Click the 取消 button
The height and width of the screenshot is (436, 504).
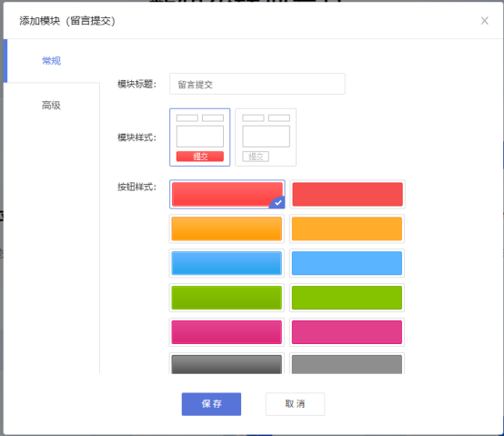(295, 404)
